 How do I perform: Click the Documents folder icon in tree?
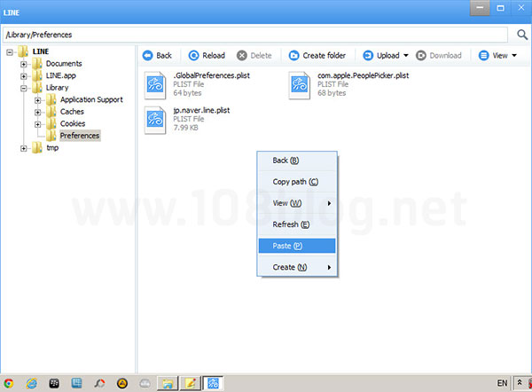pyautogui.click(x=37, y=64)
